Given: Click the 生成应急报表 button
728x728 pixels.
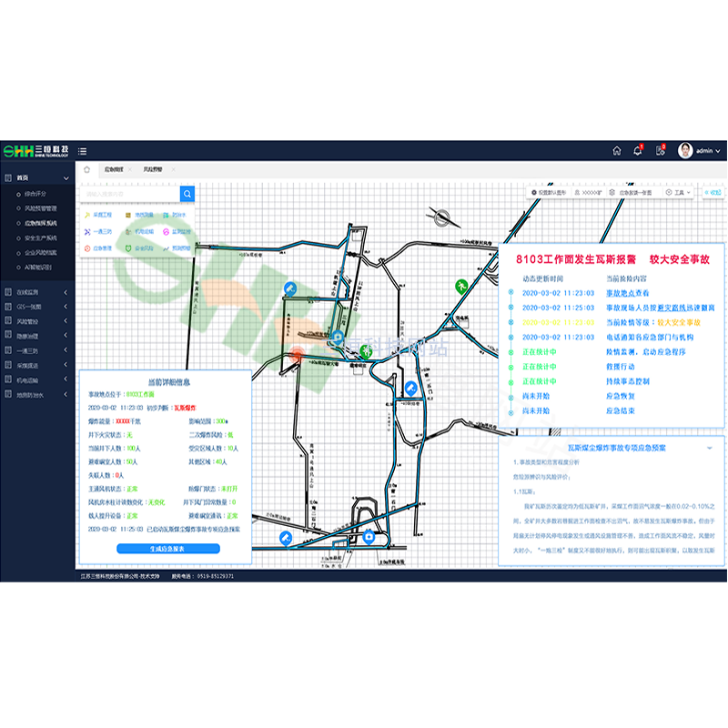Looking at the screenshot, I should 168,549.
